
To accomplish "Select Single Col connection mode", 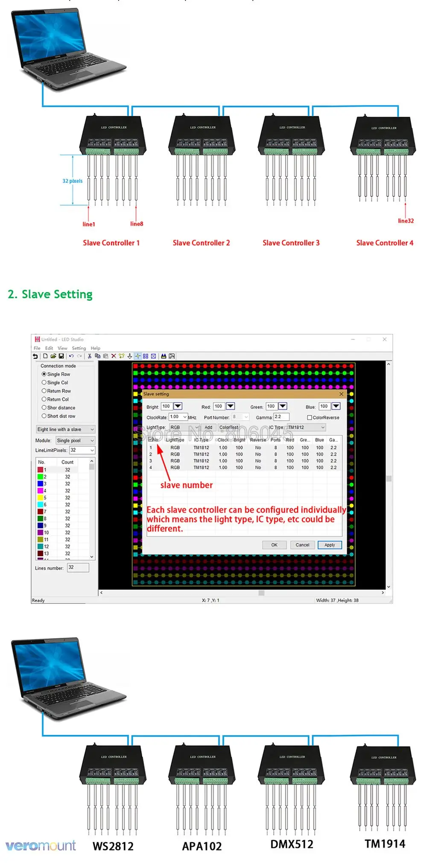I will coord(55,383).
